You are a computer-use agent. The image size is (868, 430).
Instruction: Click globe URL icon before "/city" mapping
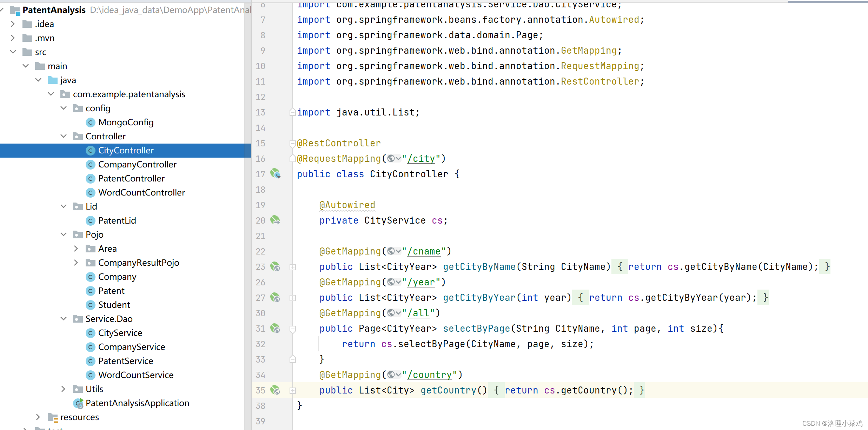[391, 159]
